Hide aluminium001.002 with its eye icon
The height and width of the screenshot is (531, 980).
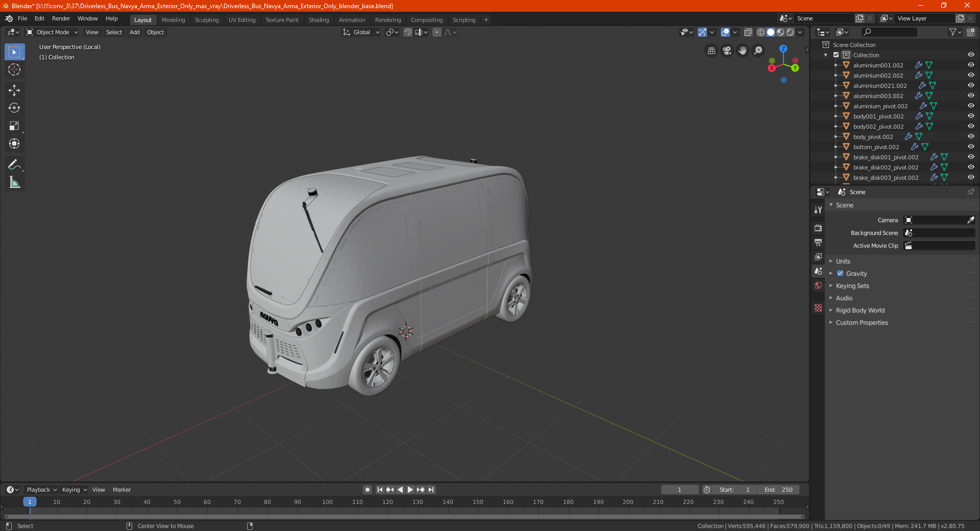pyautogui.click(x=971, y=65)
